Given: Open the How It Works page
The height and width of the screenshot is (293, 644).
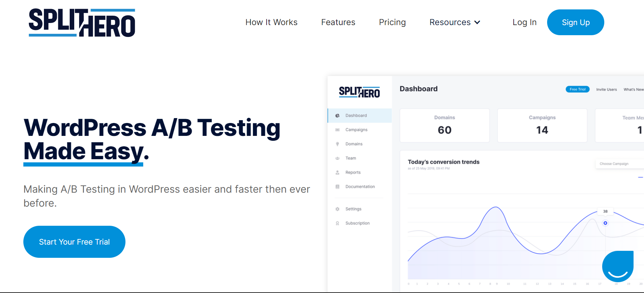Looking at the screenshot, I should pos(271,22).
